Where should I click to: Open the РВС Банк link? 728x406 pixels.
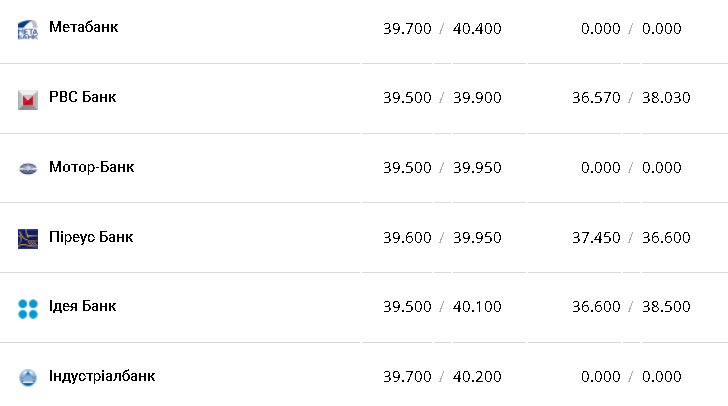[x=82, y=98]
